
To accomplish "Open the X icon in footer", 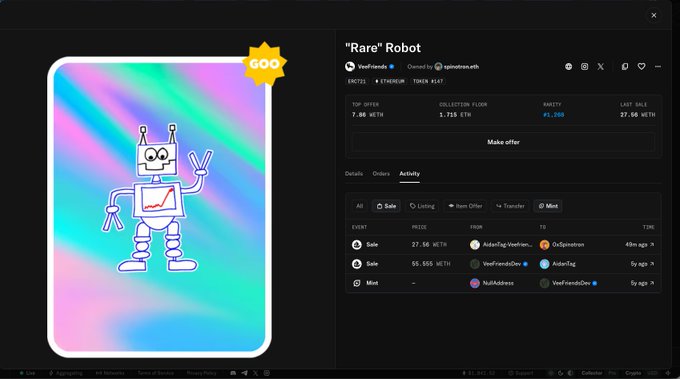I will 255,373.
